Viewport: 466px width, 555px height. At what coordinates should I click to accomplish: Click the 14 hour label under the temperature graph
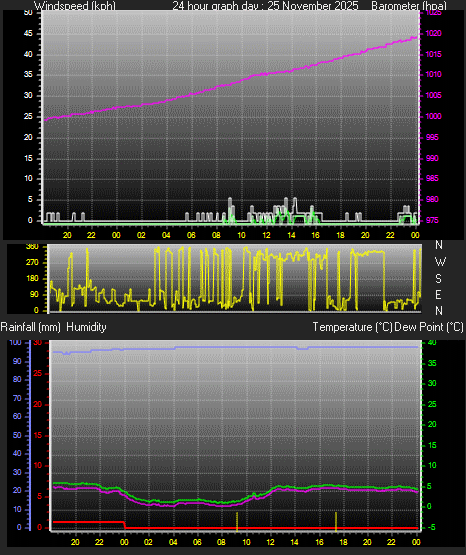click(x=294, y=542)
